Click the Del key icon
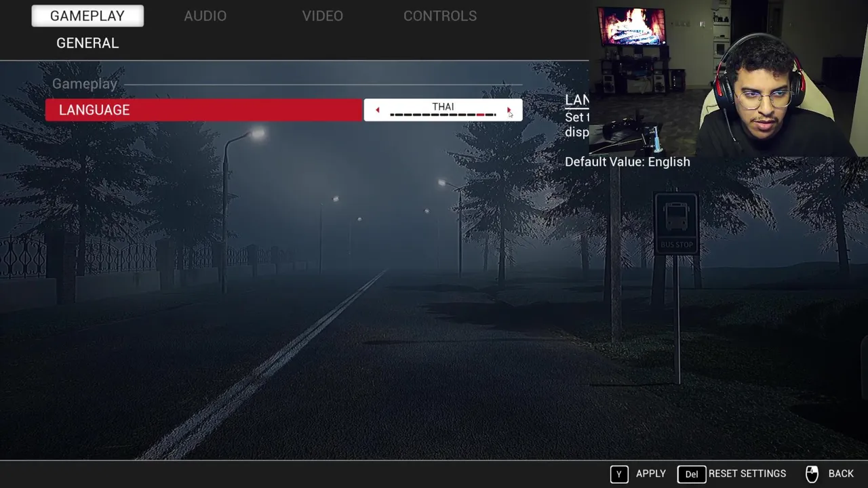868x488 pixels. (x=692, y=474)
